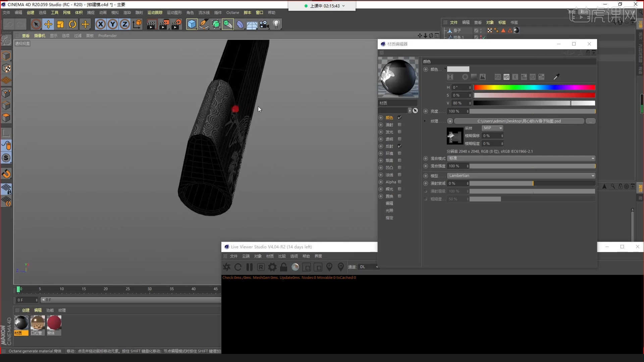The width and height of the screenshot is (644, 362).
Task: Open the texture arrow menu button
Action: pyautogui.click(x=450, y=121)
